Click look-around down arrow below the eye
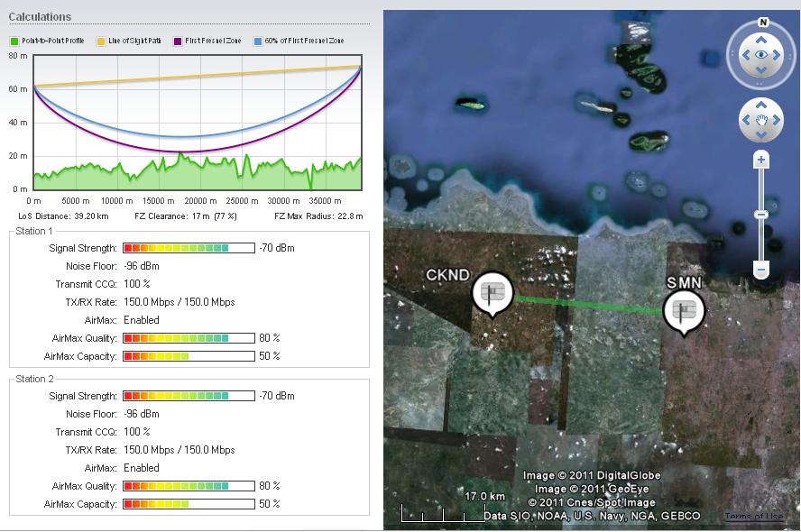This screenshot has width=801, height=532. point(761,70)
